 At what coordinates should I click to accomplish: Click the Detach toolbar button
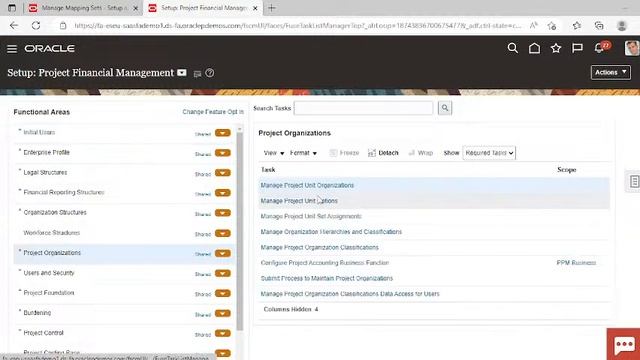[383, 153]
